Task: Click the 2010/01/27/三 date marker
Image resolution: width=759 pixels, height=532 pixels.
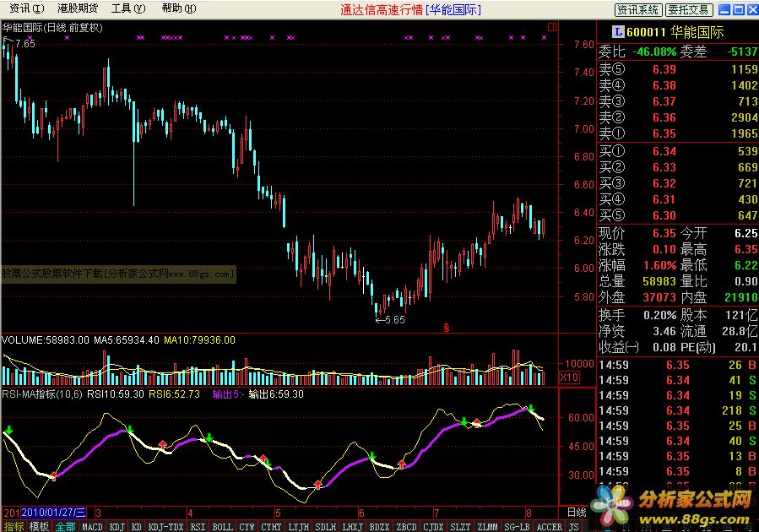Action: point(53,512)
